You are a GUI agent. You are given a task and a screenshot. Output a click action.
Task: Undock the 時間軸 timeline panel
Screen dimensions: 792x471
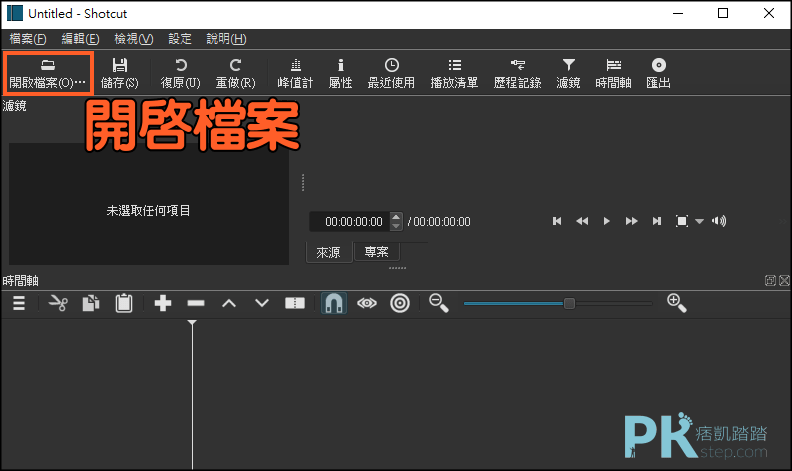tap(770, 280)
